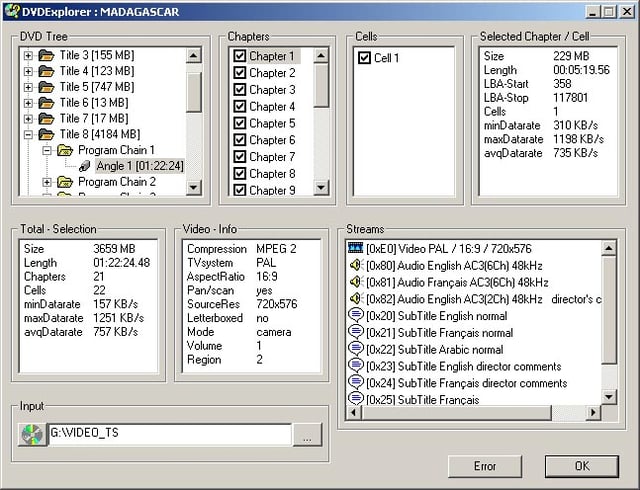
Task: Click subtitle bubble icon for 0x21 Français
Action: pyautogui.click(x=356, y=332)
